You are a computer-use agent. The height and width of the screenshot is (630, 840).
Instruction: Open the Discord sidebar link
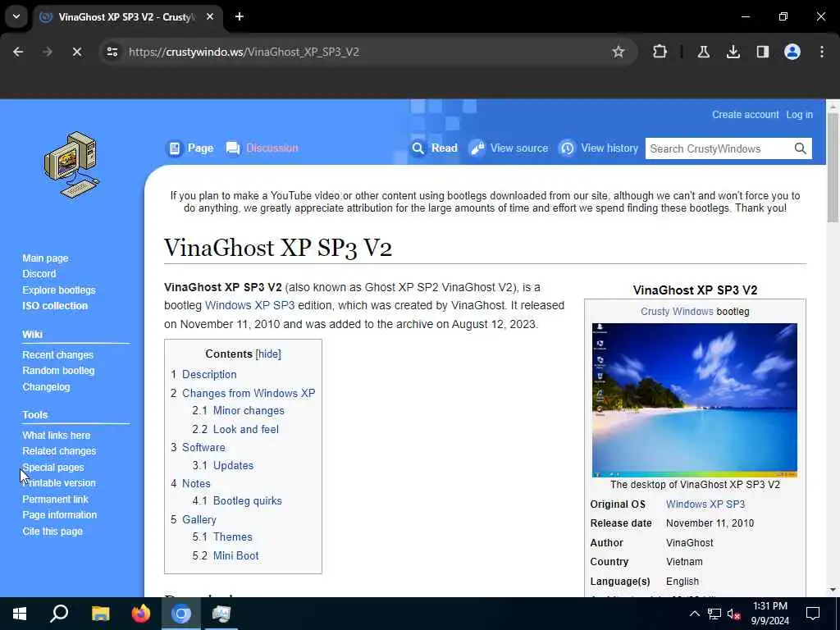tap(39, 274)
